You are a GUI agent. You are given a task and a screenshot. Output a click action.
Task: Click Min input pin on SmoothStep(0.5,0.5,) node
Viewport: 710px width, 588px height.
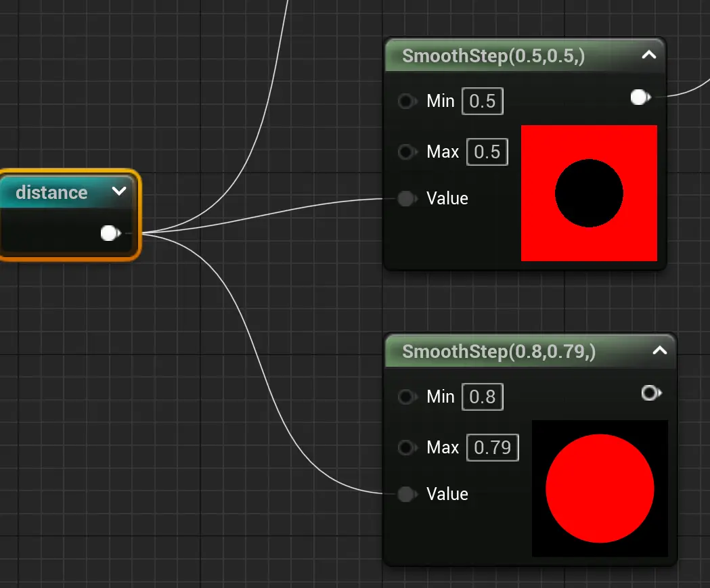(406, 101)
